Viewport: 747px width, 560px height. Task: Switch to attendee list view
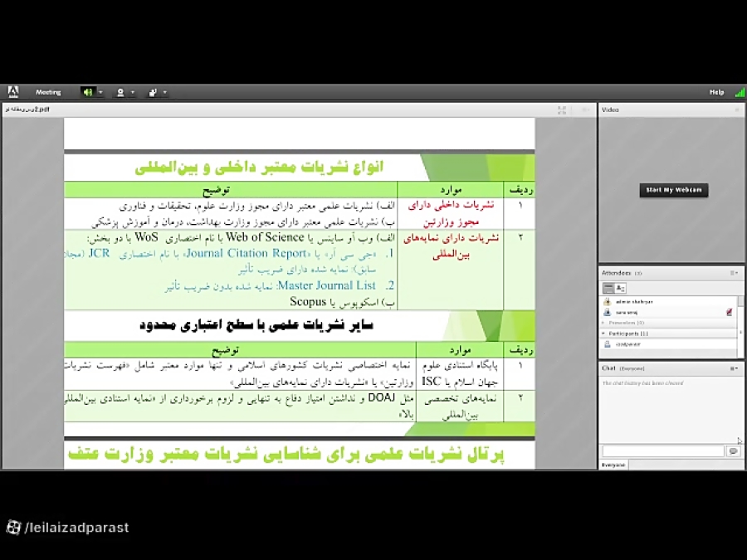point(608,288)
